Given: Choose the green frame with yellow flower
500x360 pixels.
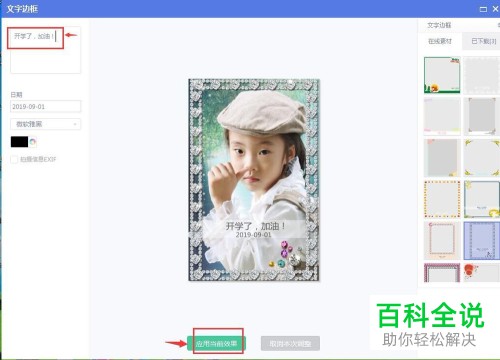Looking at the screenshot, I should tap(482, 199).
